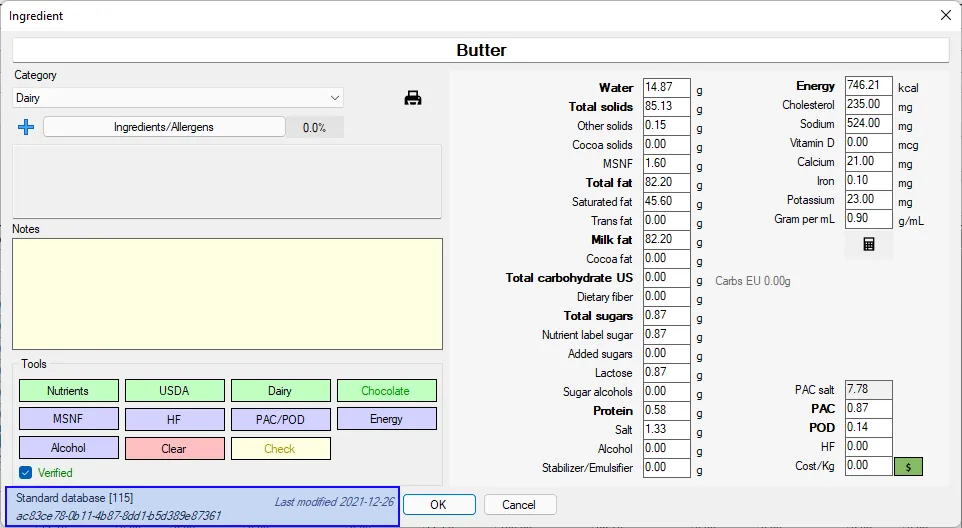This screenshot has width=962, height=528.
Task: Click the HF tool button
Action: 175,419
